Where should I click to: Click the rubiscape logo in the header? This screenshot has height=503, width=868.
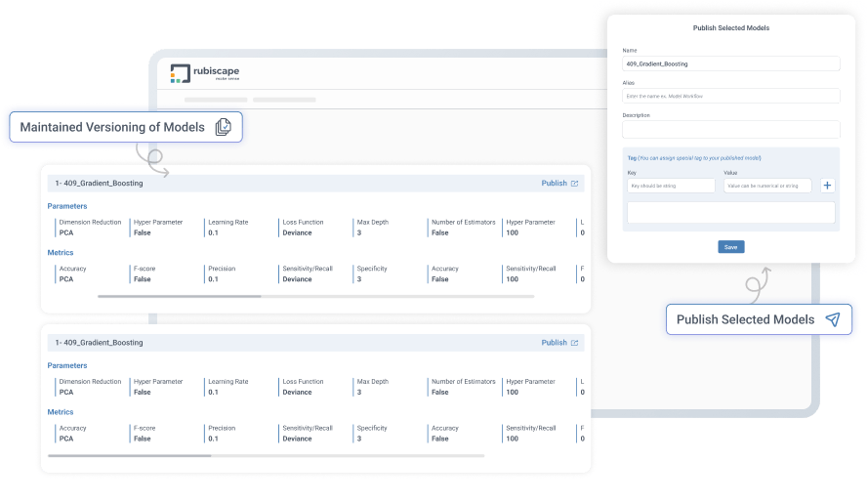pyautogui.click(x=205, y=73)
